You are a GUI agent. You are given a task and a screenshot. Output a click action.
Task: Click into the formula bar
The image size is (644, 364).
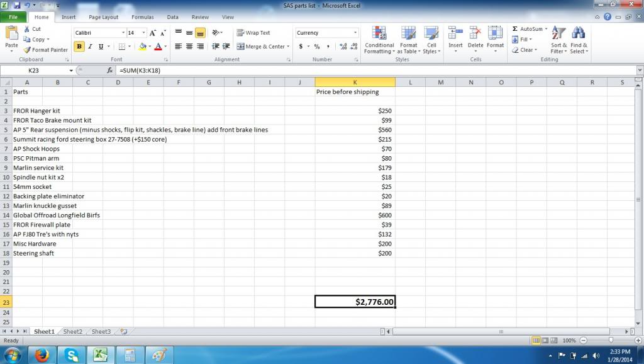[x=376, y=71]
